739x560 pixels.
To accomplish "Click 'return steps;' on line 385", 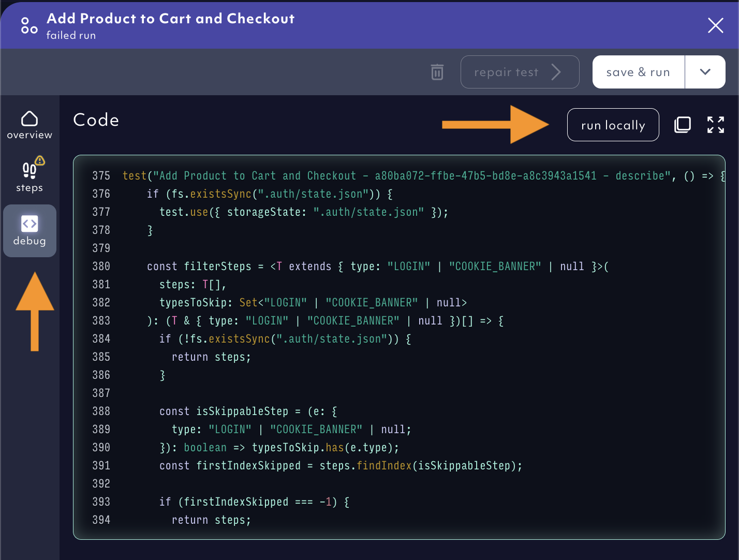I will pos(211,357).
